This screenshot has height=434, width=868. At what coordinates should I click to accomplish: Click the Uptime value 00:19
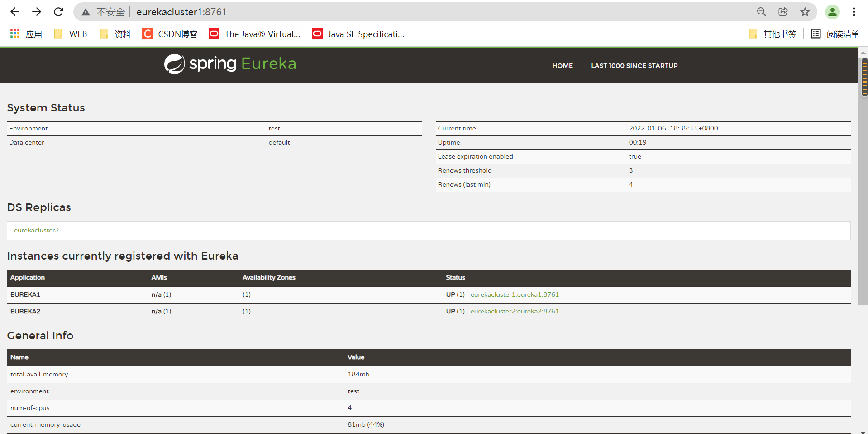pyautogui.click(x=637, y=142)
